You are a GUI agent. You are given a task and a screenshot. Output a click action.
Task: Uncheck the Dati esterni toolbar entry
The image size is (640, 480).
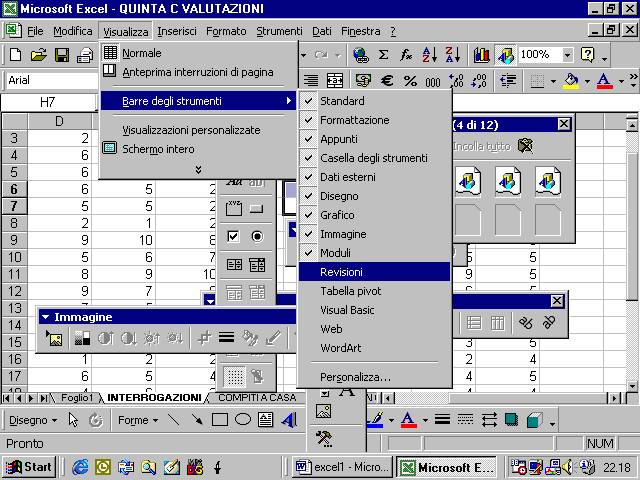pyautogui.click(x=375, y=177)
